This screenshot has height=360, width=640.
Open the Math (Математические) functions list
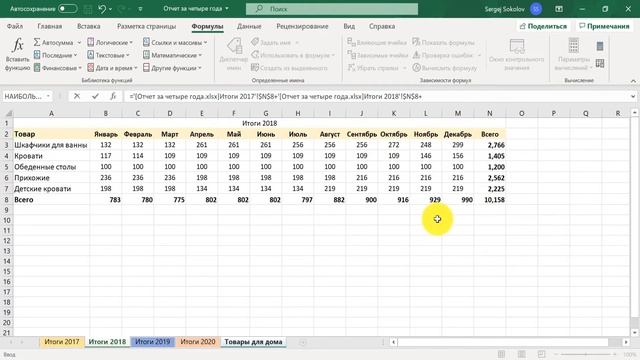tap(172, 55)
